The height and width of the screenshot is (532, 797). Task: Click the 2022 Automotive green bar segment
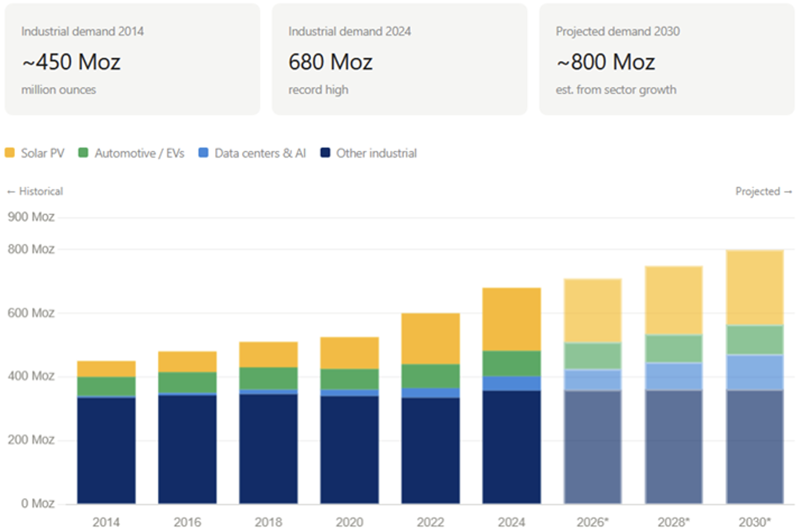coord(430,376)
